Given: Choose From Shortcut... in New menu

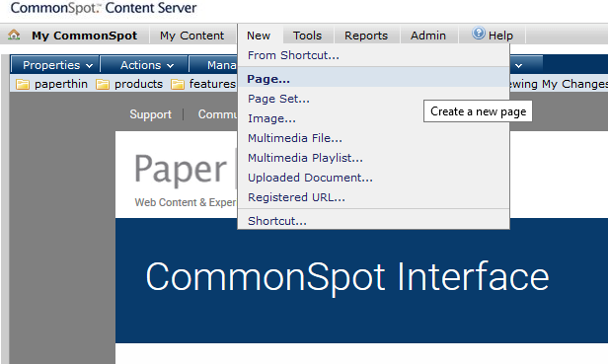Looking at the screenshot, I should 373,55.
